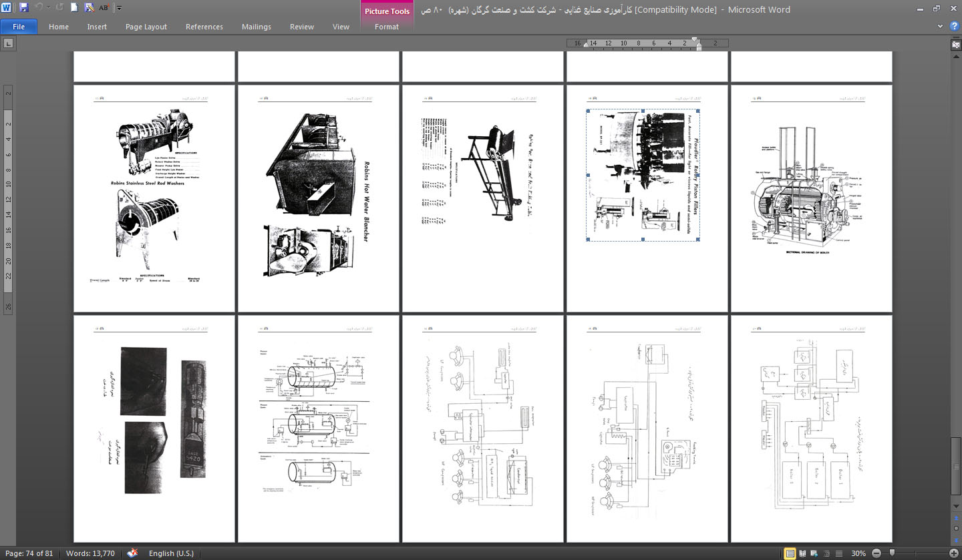Click the English (U.S.) language button

point(171,553)
